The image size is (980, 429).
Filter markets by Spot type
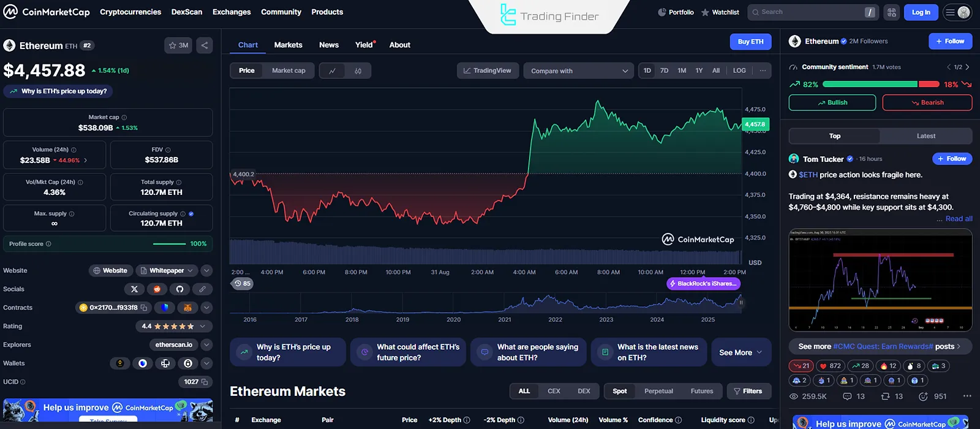(620, 391)
